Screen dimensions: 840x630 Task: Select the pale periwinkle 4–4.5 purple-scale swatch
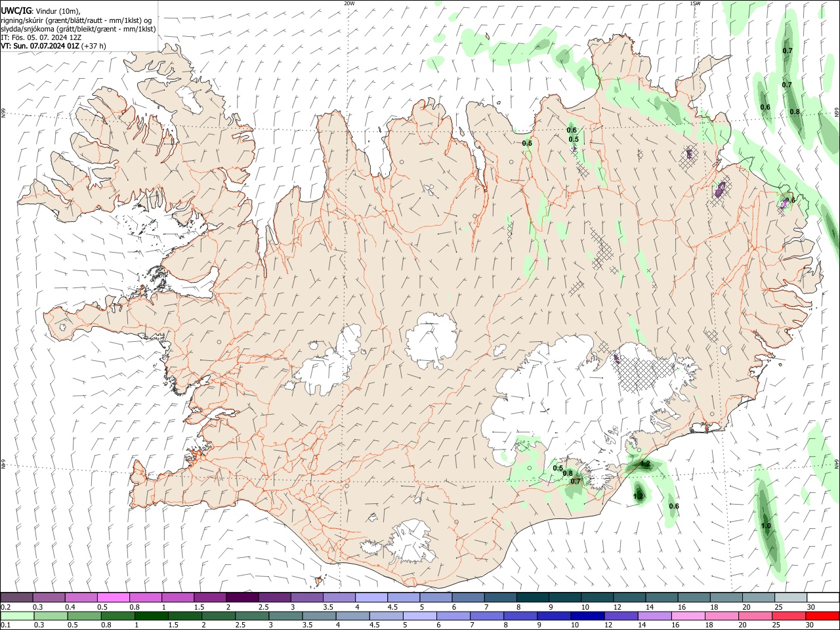coord(371,597)
